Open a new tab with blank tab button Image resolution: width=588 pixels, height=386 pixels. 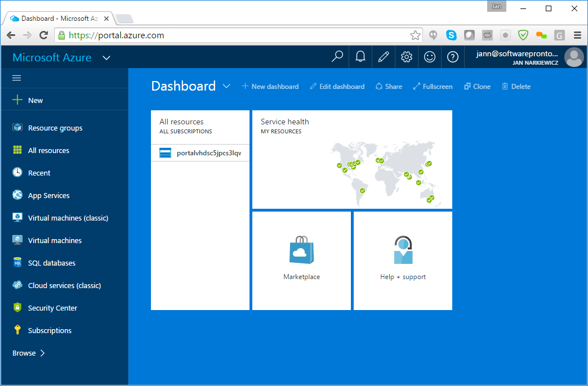124,19
